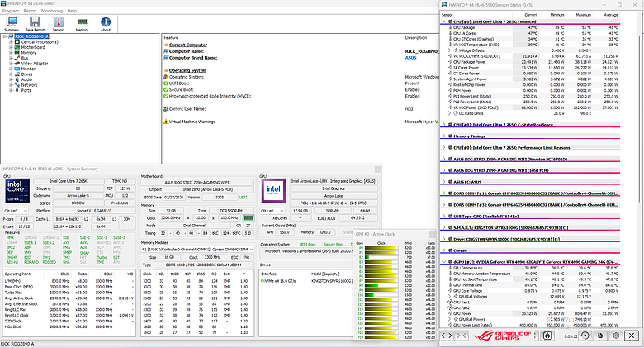Open the Report menu

click(30, 11)
